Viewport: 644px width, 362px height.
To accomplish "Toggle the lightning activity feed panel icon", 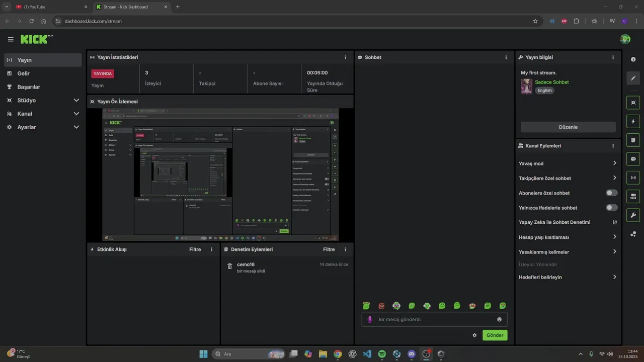I will click(x=633, y=121).
